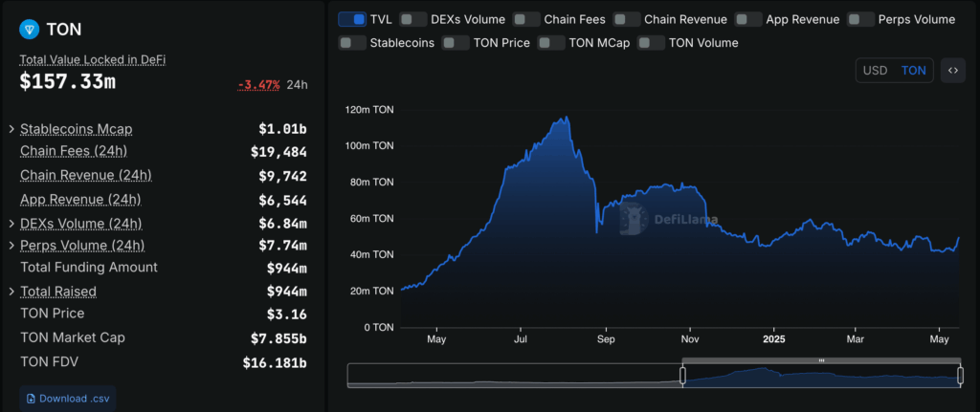The width and height of the screenshot is (980, 412).
Task: Enable the Perps Volume series
Action: point(860,19)
